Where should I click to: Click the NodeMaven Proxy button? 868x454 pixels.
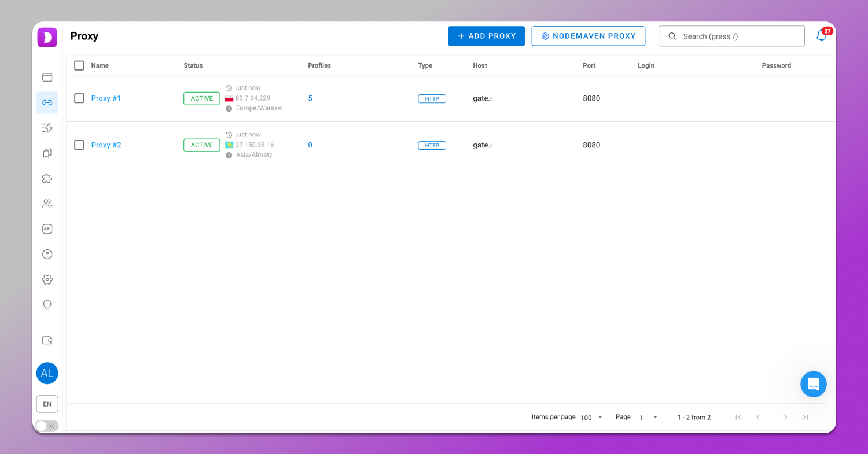(x=588, y=36)
